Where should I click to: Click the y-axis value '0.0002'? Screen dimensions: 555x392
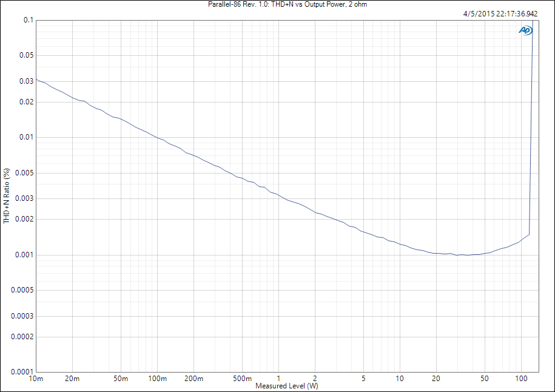pos(22,337)
